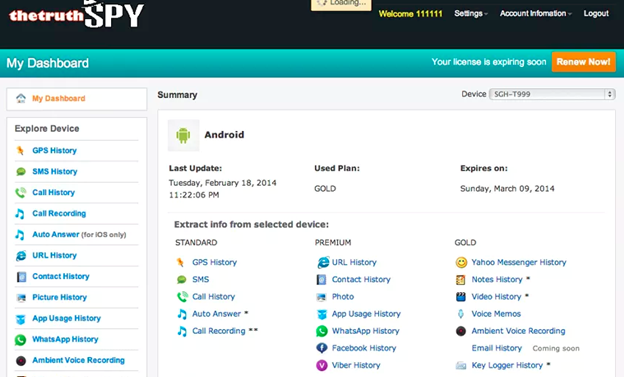This screenshot has width=624, height=377.
Task: Expand the Account Information menu
Action: 536,14
